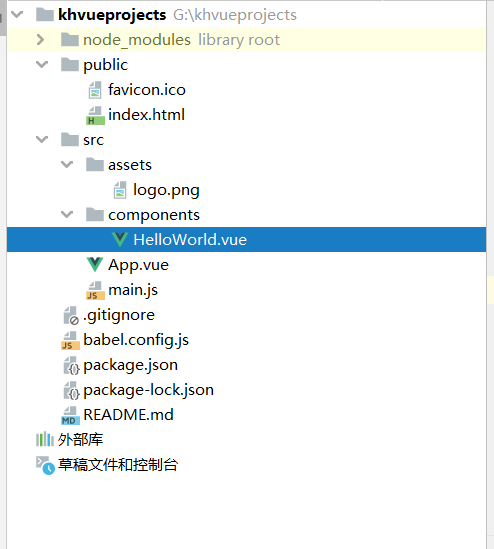Click the 草稿文件和控制台 scratches icon
This screenshot has width=494, height=549.
tap(45, 465)
